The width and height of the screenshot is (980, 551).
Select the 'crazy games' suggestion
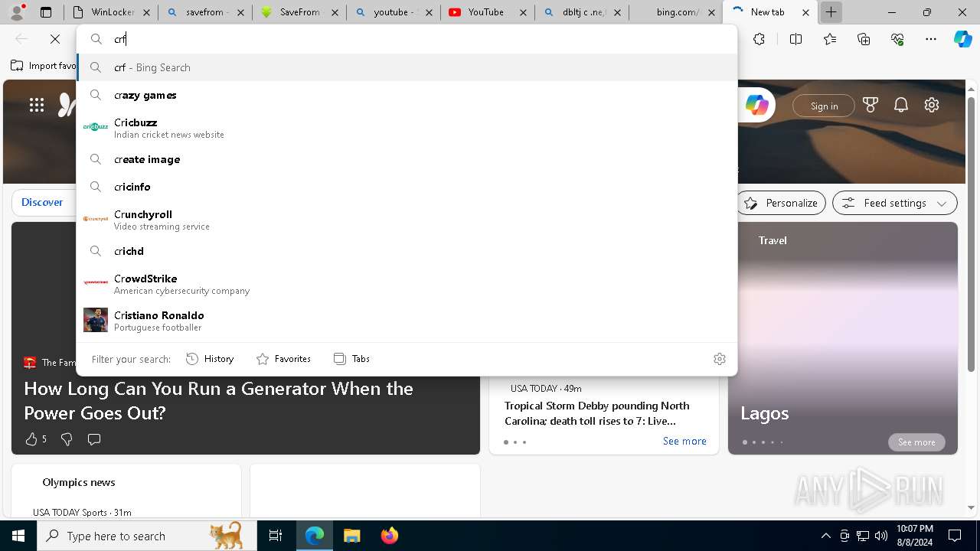click(x=407, y=95)
